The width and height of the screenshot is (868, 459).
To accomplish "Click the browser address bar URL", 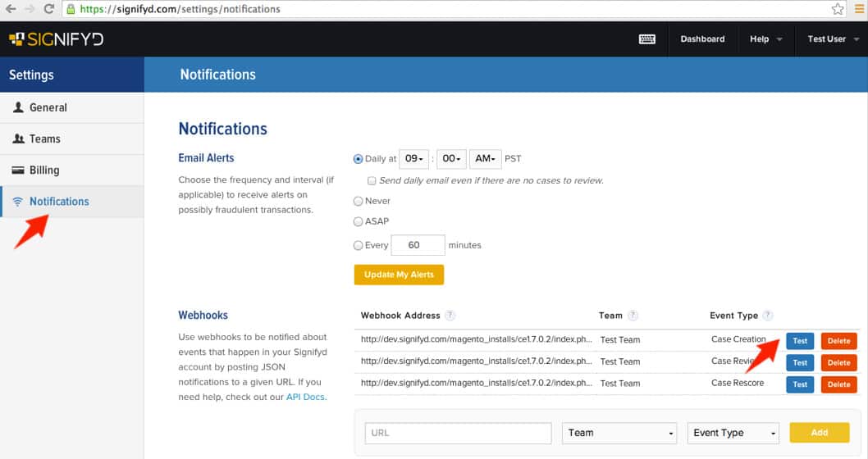I will click(x=180, y=9).
